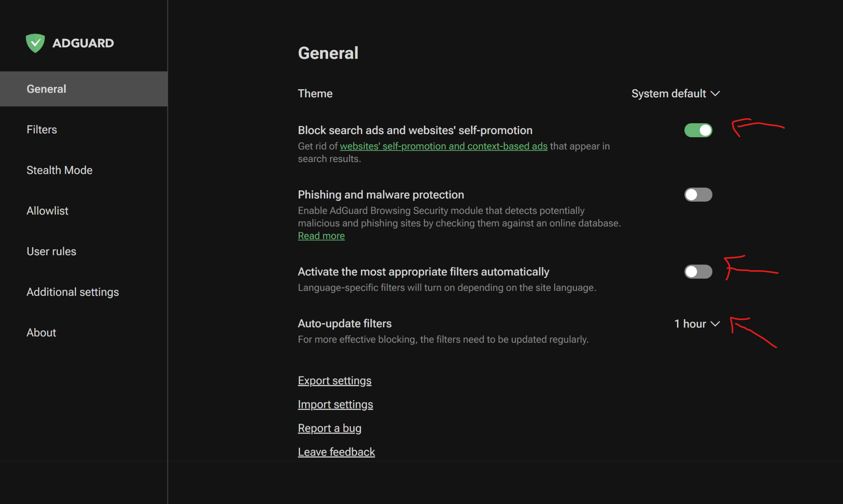Select the General sidebar tab
Screen dimensions: 843x504
46,89
